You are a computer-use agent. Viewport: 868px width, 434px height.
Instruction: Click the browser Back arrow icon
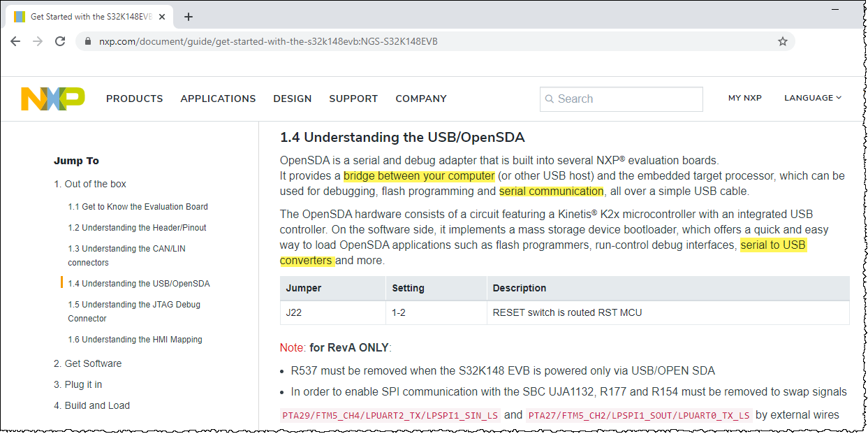pos(15,41)
